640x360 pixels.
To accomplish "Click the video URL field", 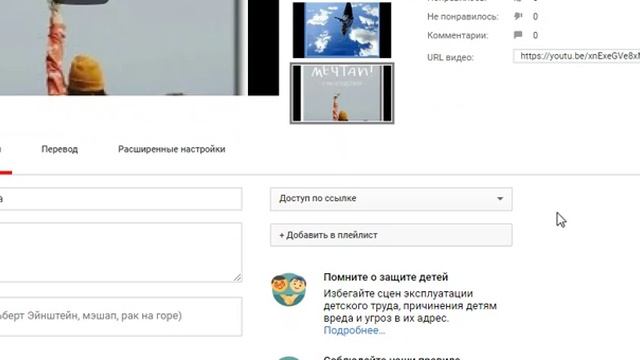I will tap(576, 56).
